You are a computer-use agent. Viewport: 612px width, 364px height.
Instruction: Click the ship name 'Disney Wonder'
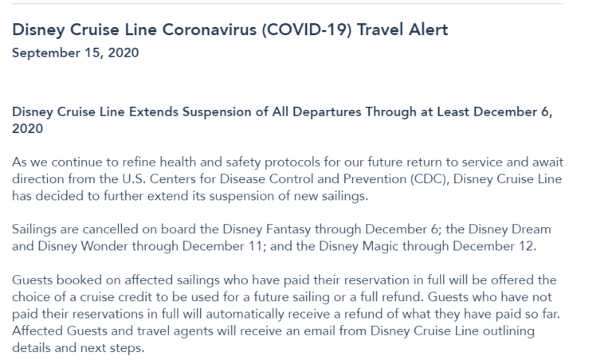click(x=76, y=245)
